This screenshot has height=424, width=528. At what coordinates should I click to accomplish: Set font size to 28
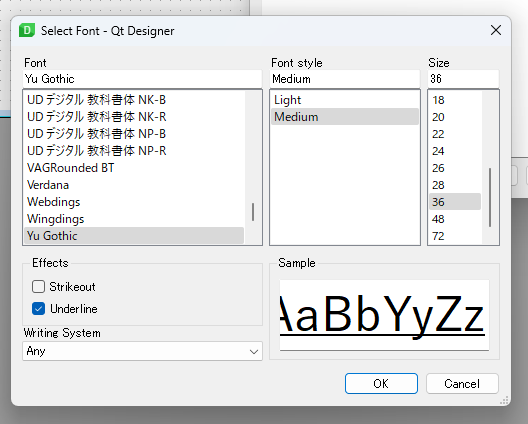point(455,185)
